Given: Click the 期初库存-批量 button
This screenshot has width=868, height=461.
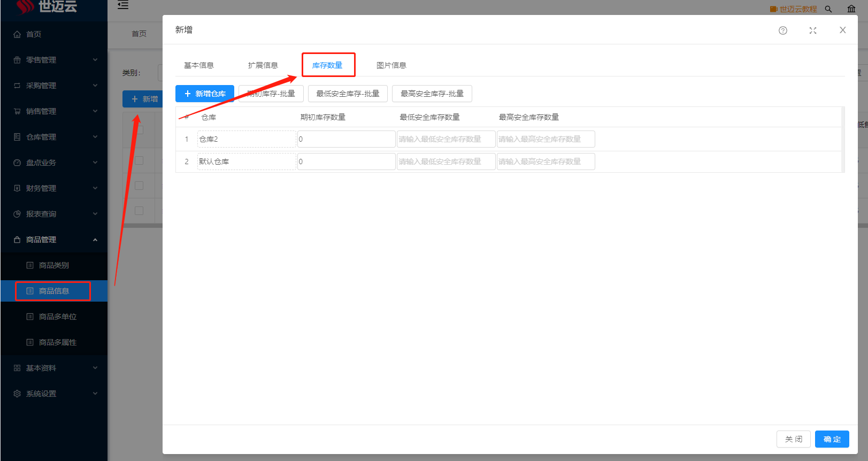Looking at the screenshot, I should (271, 94).
